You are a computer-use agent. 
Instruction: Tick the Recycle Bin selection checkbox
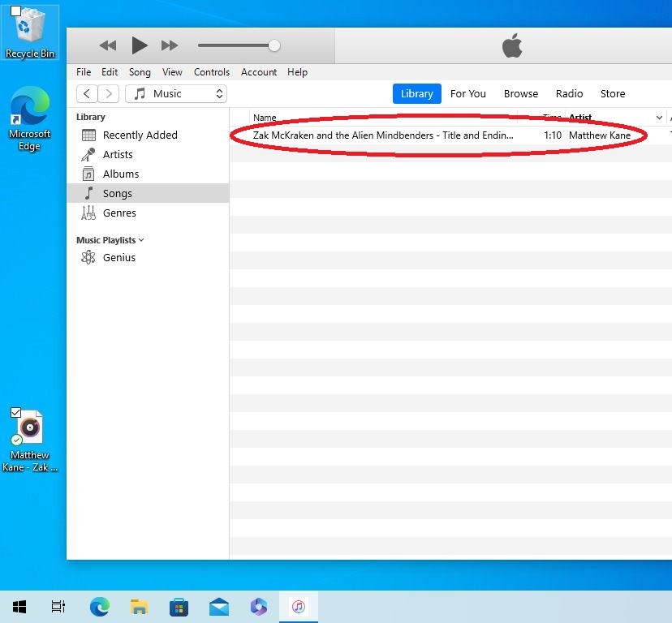(x=16, y=11)
